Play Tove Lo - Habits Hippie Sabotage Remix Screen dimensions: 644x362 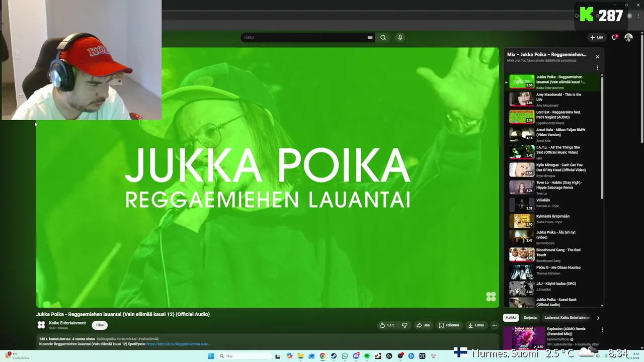553,187
